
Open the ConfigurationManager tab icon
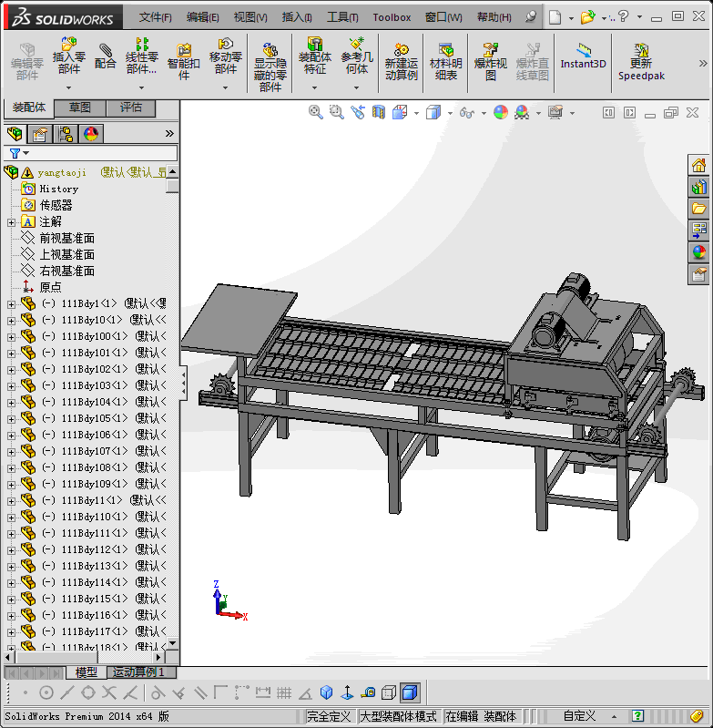pos(66,134)
